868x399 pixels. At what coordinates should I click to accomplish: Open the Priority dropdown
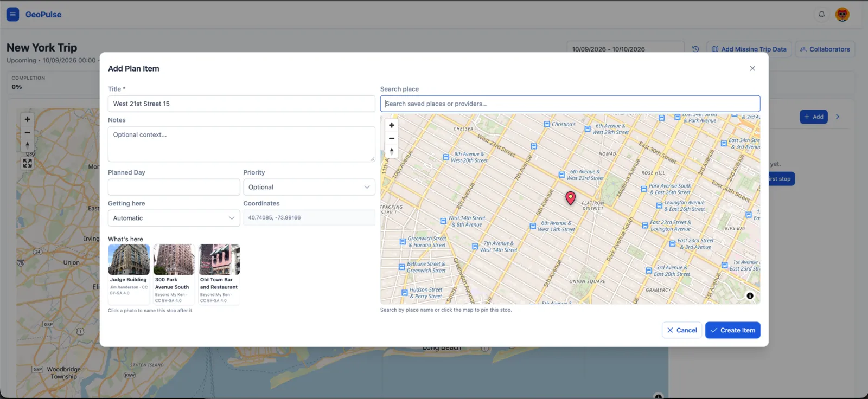[x=309, y=187]
